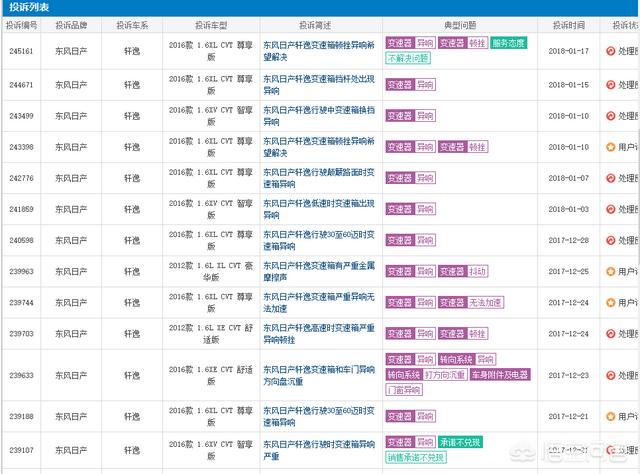Click the 销售承诺不兑现 tag
The width and height of the screenshot is (640, 474).
[416, 458]
